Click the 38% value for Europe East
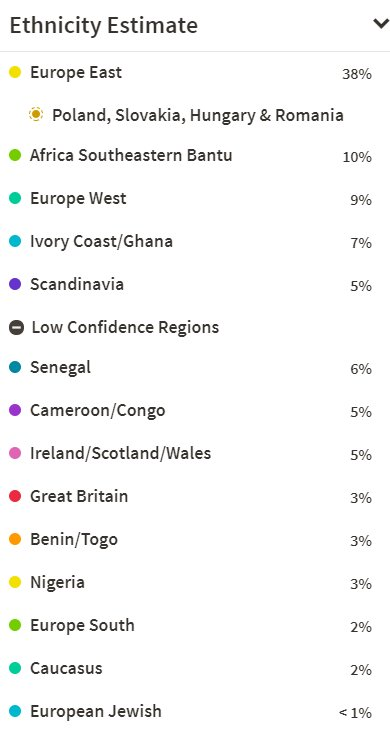The image size is (390, 741). pos(357,74)
